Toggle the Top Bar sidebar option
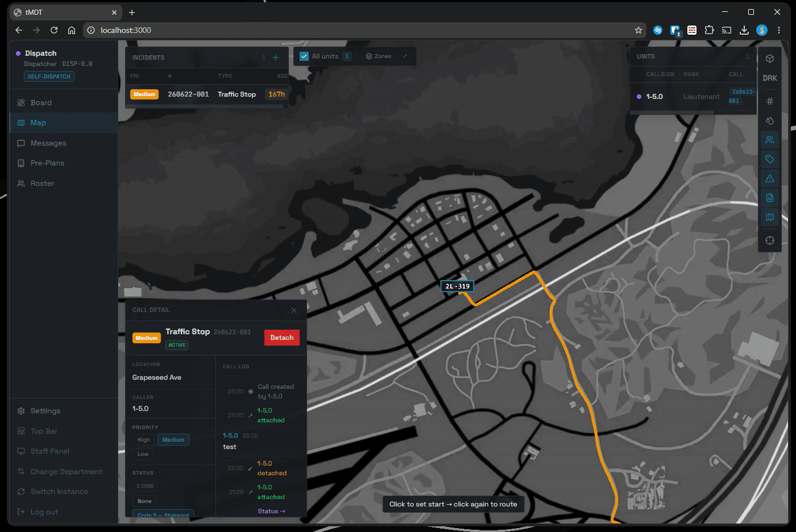The width and height of the screenshot is (796, 532). (64, 431)
